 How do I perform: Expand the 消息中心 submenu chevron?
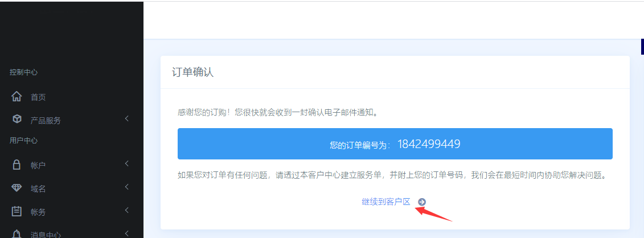tap(127, 233)
